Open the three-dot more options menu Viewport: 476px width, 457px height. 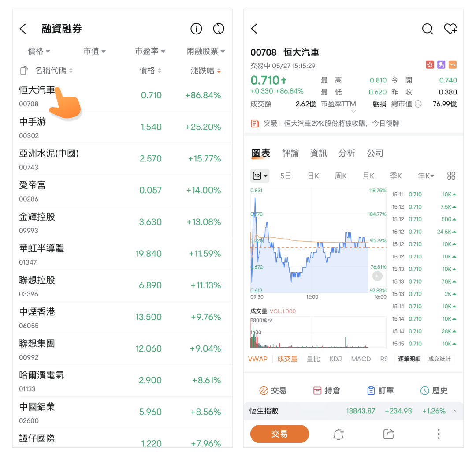coord(438,434)
